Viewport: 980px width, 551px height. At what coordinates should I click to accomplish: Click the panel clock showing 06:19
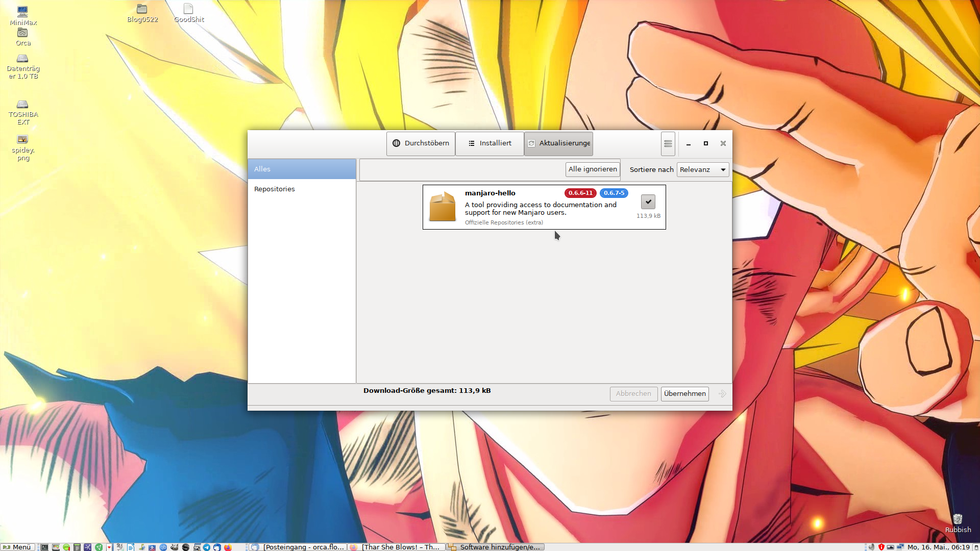tap(938, 547)
